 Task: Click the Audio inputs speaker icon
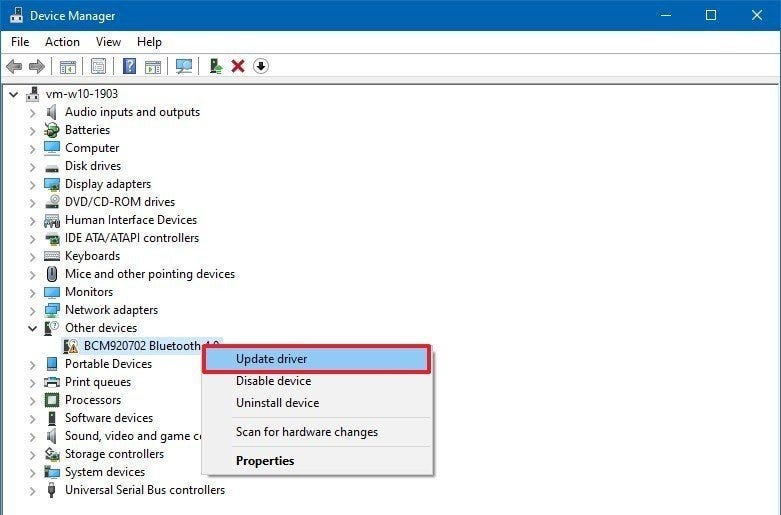pyautogui.click(x=51, y=112)
